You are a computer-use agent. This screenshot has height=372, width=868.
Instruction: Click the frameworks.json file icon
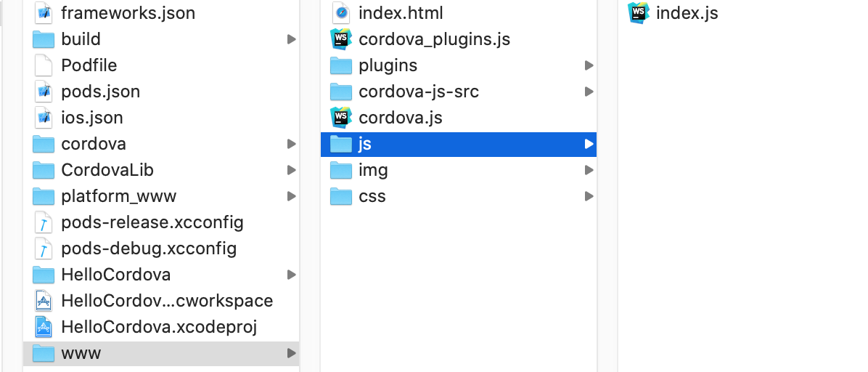(x=44, y=13)
